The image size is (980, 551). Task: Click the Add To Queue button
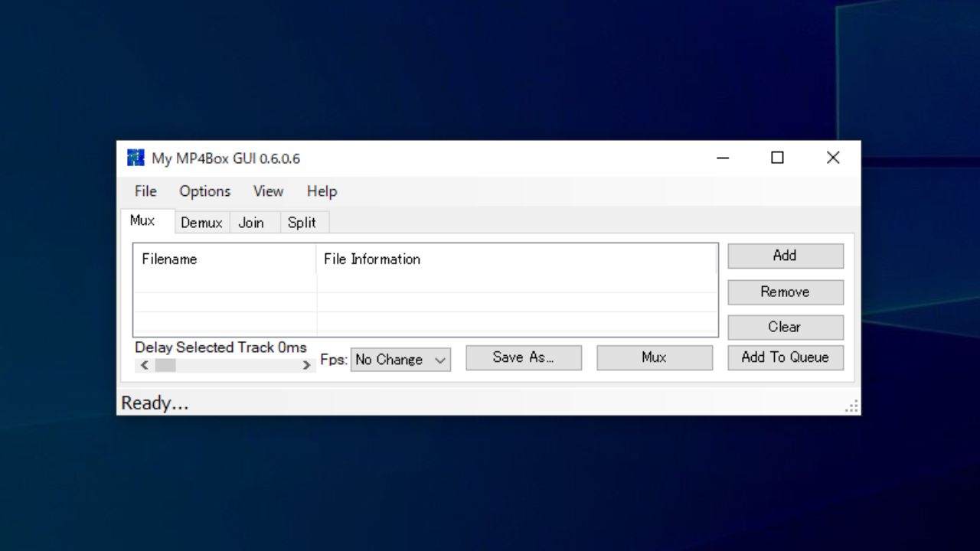pos(786,357)
